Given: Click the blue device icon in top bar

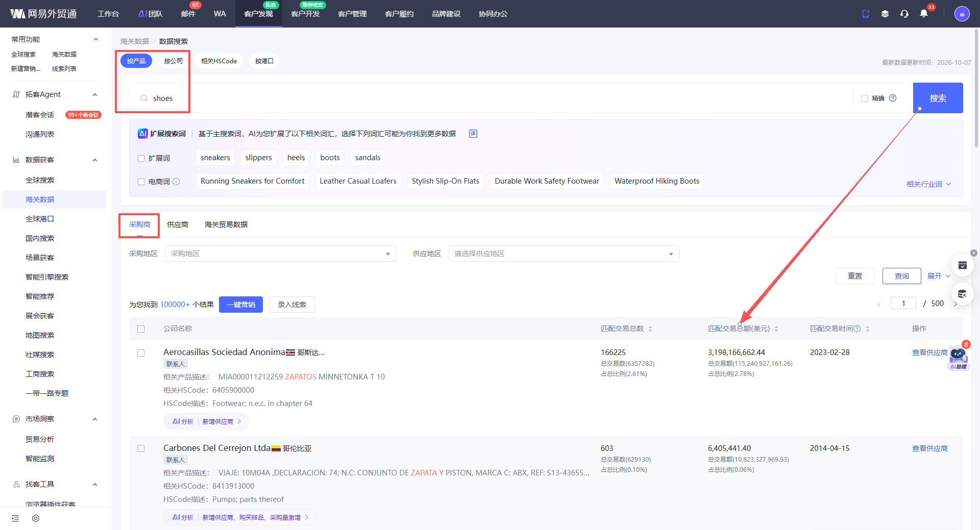Looking at the screenshot, I should pos(866,14).
